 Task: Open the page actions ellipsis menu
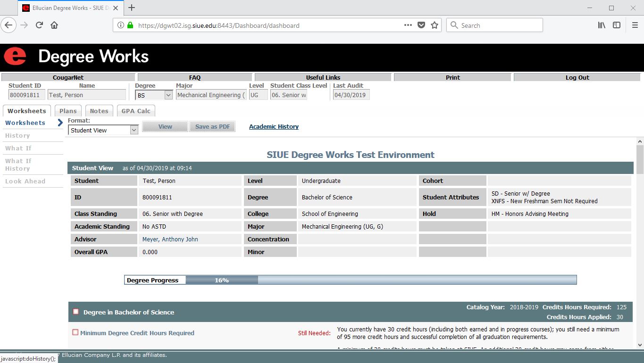(x=408, y=25)
